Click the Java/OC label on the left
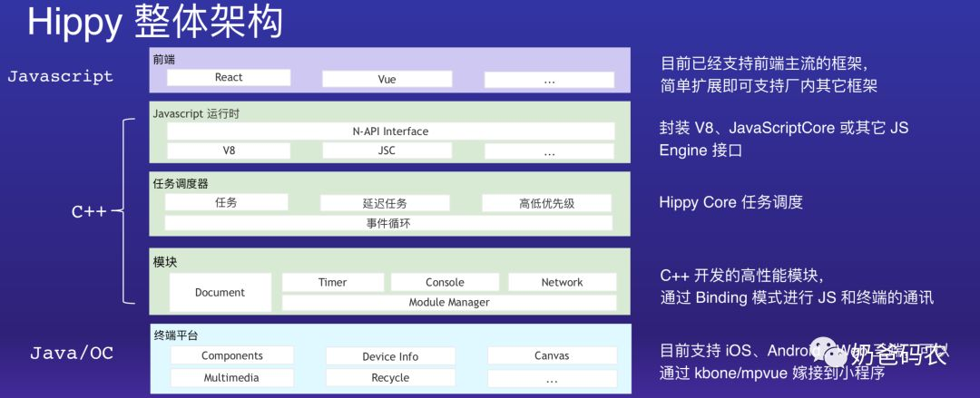The width and height of the screenshot is (980, 398). coord(72,353)
